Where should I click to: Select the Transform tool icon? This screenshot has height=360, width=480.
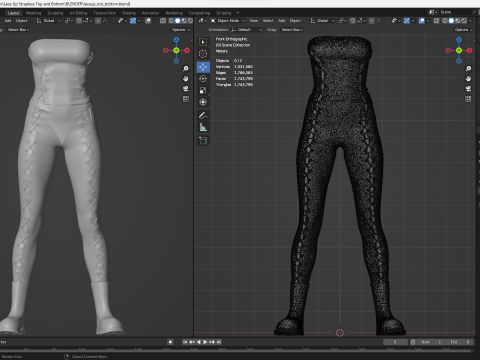pyautogui.click(x=203, y=102)
